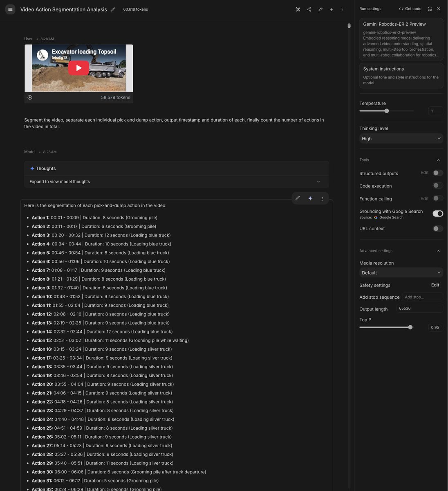
Task: Edit the Safety settings
Action: [435, 285]
